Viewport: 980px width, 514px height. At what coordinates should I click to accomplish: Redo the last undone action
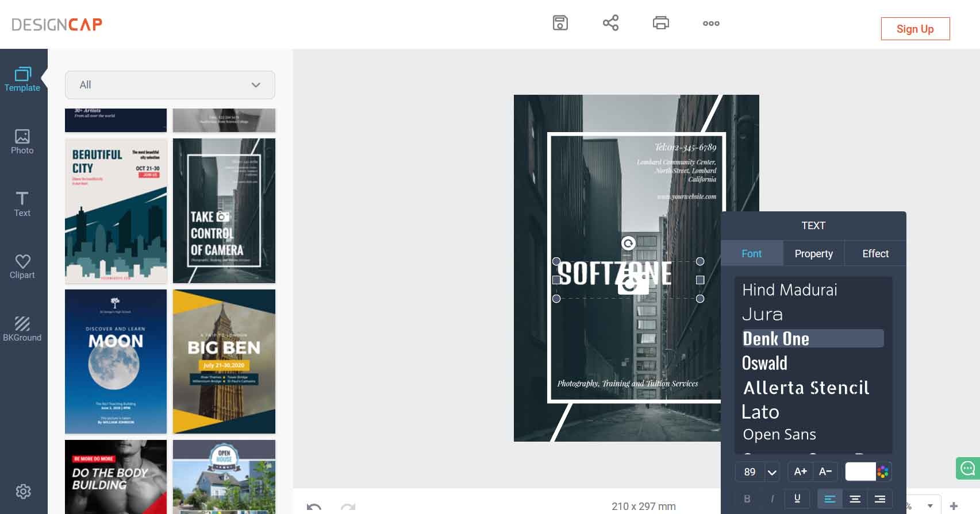pos(348,507)
